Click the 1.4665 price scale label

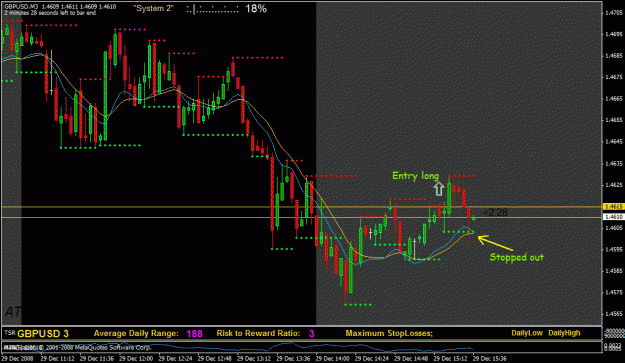pyautogui.click(x=614, y=98)
